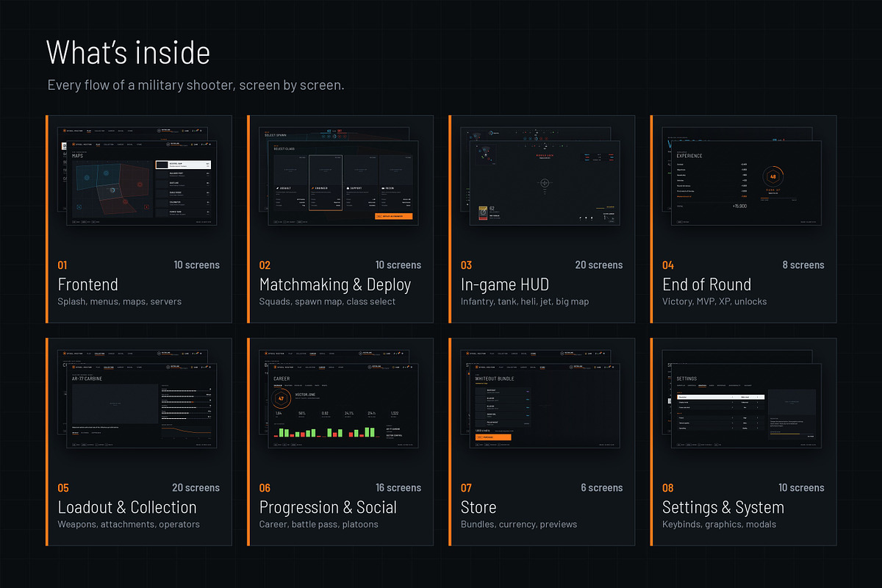Click the orange number 08

pos(668,487)
